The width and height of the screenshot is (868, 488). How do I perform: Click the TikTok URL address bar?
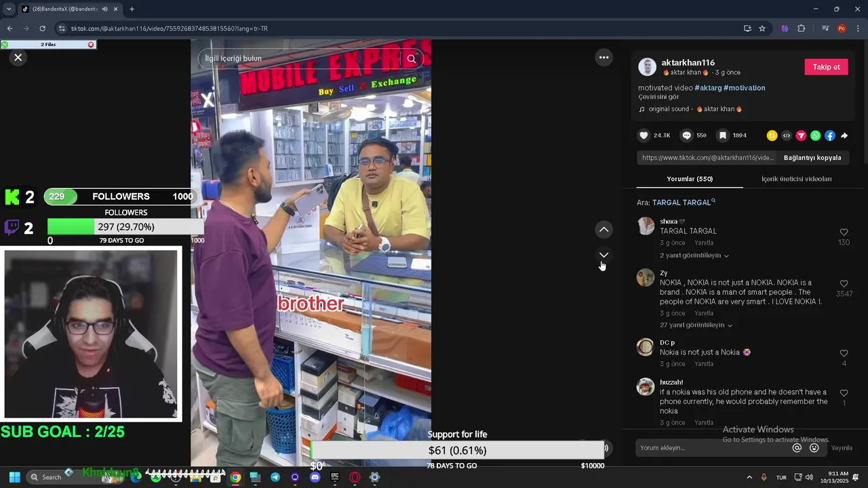click(x=400, y=28)
